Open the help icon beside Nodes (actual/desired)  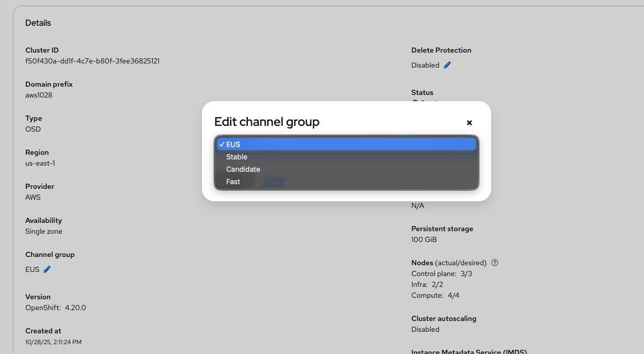[495, 263]
